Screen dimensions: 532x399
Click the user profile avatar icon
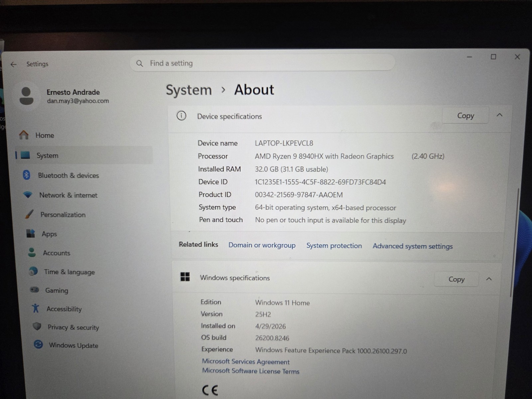pos(27,96)
